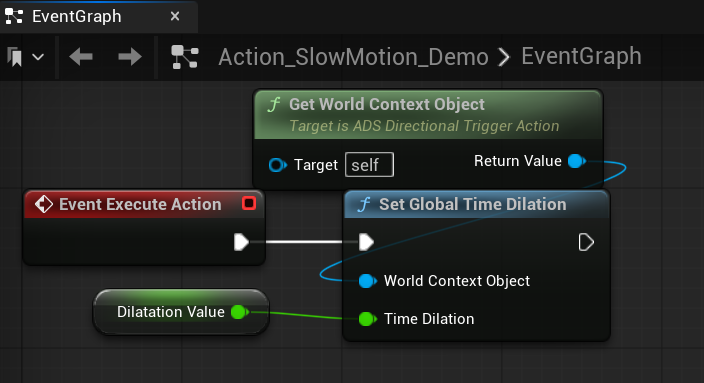704x383 pixels.
Task: Click the Time Dilation input pin
Action: coord(368,319)
